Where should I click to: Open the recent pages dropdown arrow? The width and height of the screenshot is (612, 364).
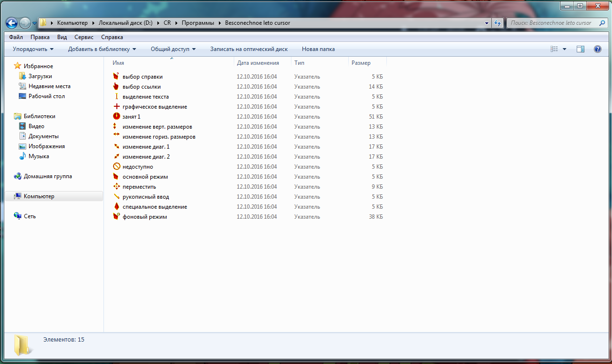(x=34, y=23)
